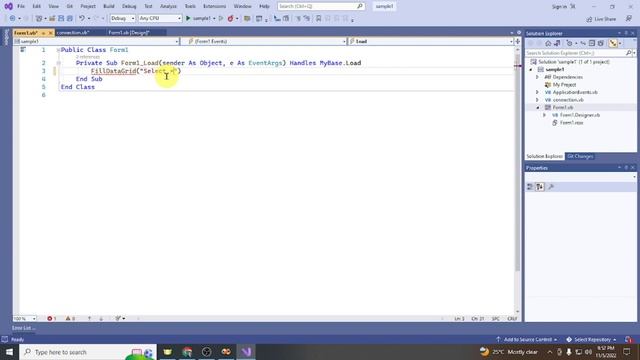The width and height of the screenshot is (640, 360).
Task: Click the Live Share button label
Action: point(605,19)
